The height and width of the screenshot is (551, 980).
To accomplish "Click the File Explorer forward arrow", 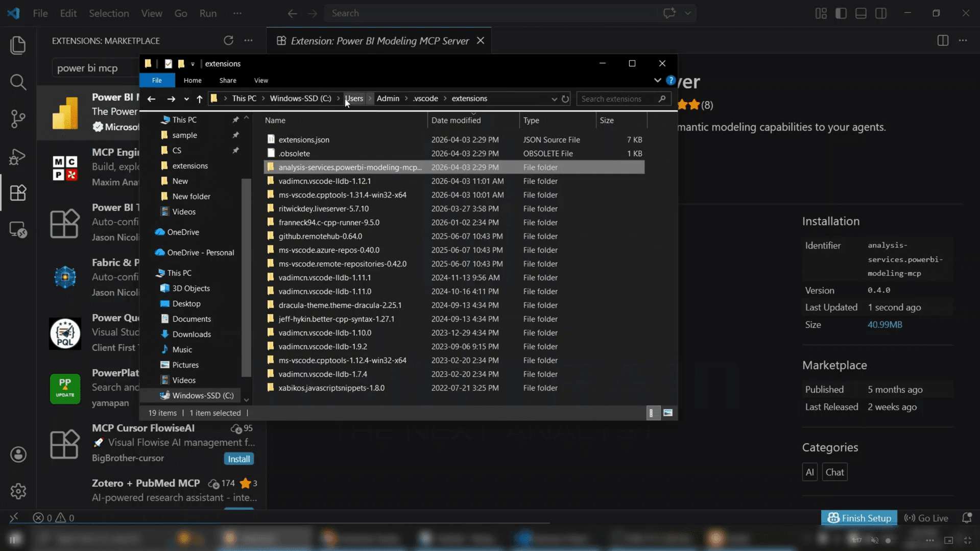I will click(171, 99).
